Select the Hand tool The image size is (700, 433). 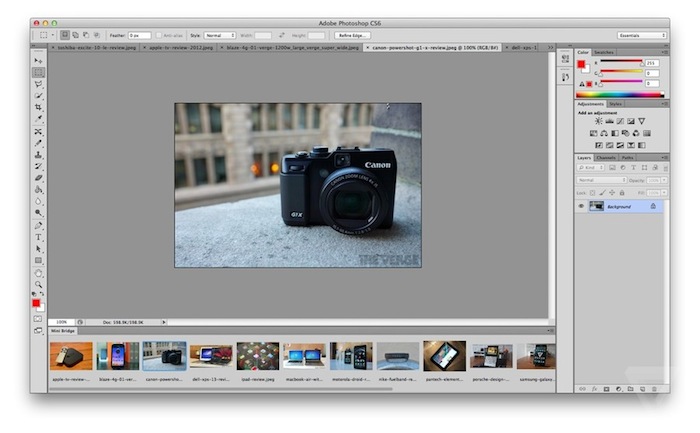coord(38,272)
